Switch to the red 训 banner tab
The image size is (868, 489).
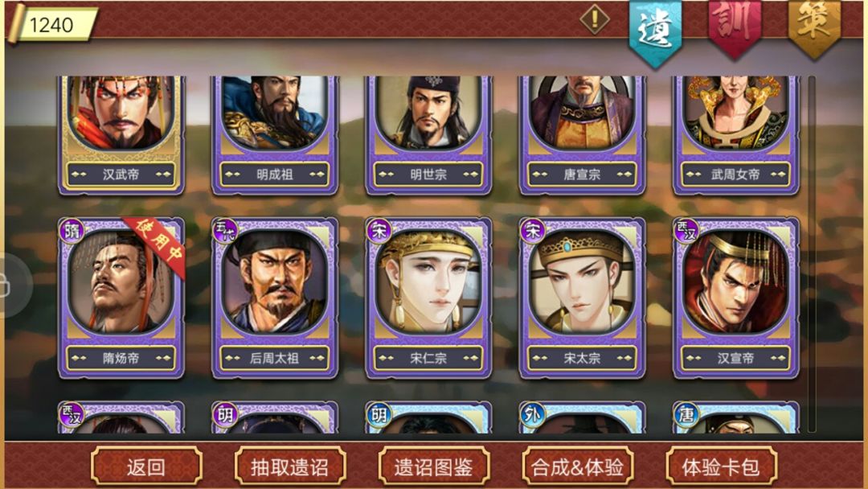pos(734,27)
